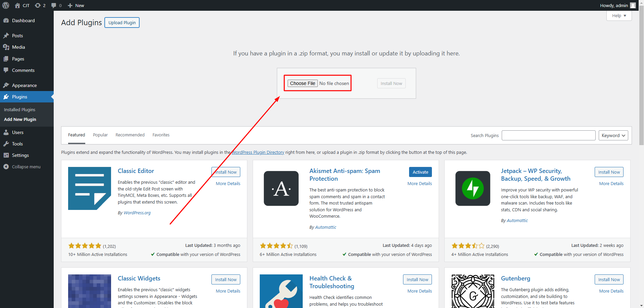Open the WordPress Plugin Directory link
Screen dimensions: 644x308
tap(258, 152)
